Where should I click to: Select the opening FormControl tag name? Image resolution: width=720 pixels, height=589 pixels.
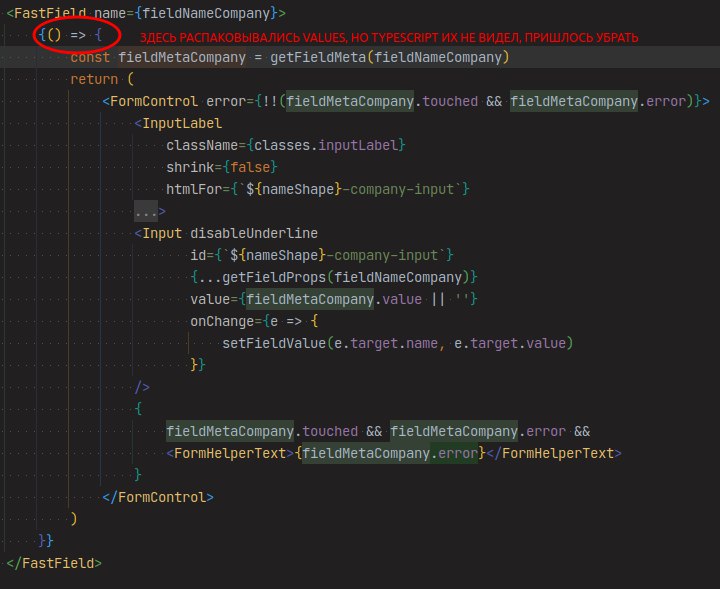pyautogui.click(x=154, y=101)
